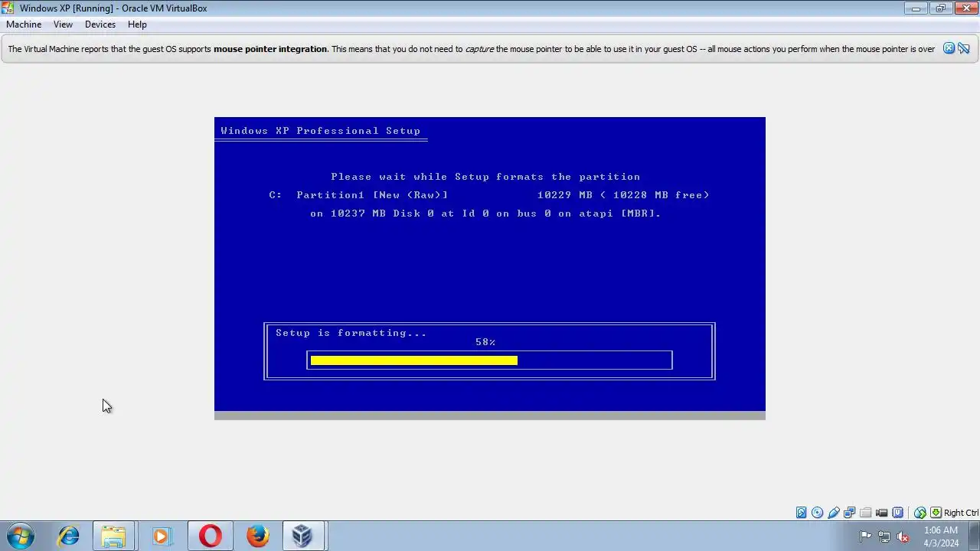Click the shared folders indicator icon
Screen dimensions: 980x551
coord(865,513)
